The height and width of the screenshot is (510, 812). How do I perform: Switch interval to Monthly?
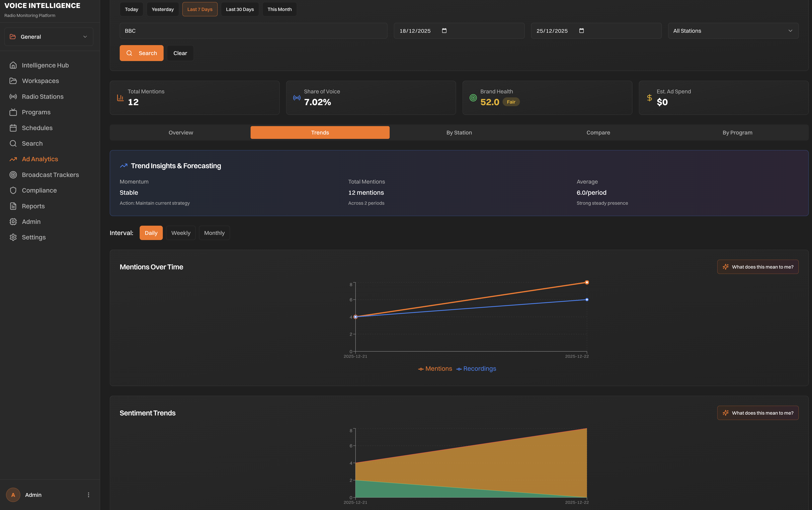214,233
